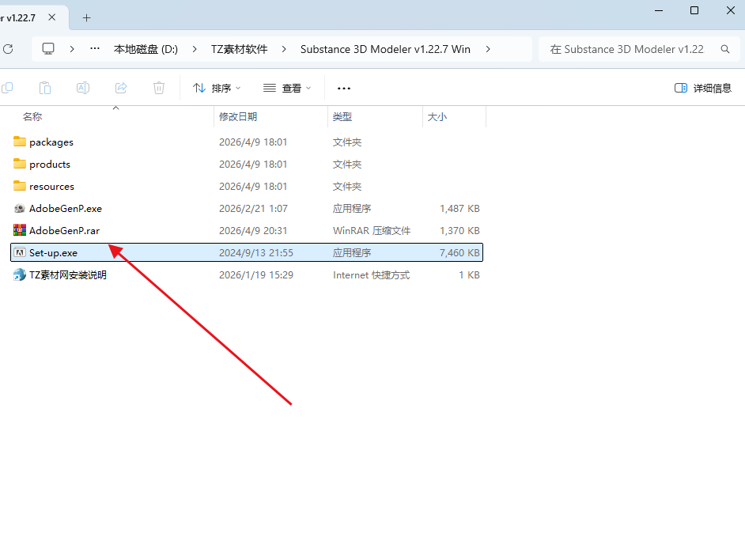Go to 本地磁盘 (D:) in the breadcrumb
The width and height of the screenshot is (745, 560).
[x=146, y=50]
